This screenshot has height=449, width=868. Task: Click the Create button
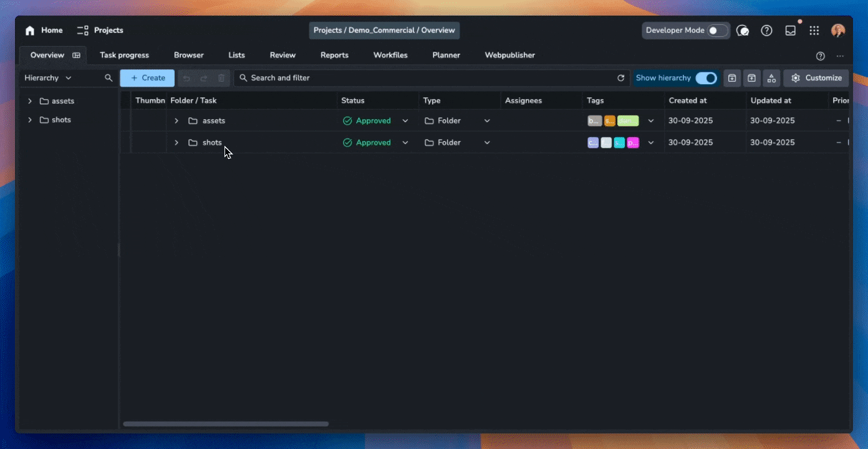147,78
